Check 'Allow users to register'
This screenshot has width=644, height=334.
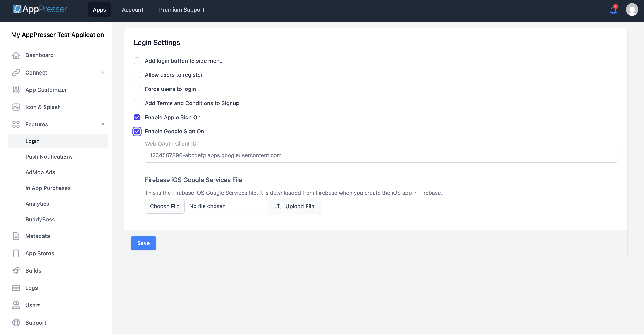137,75
